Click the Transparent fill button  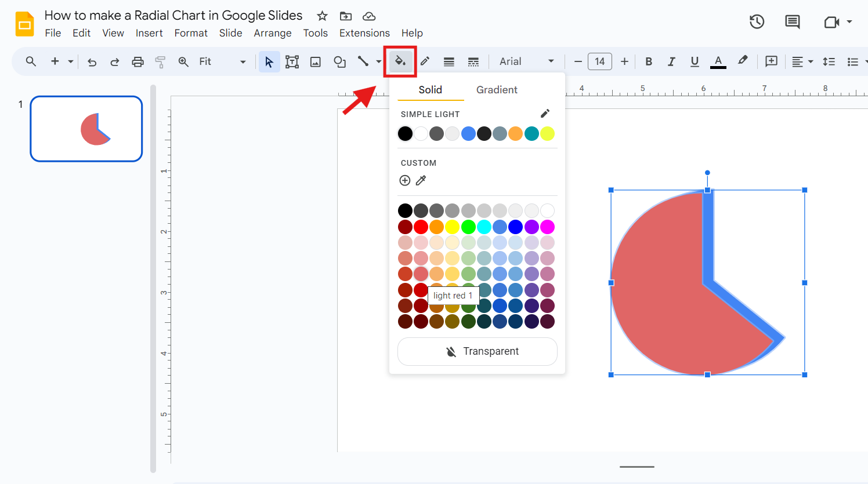coord(478,351)
